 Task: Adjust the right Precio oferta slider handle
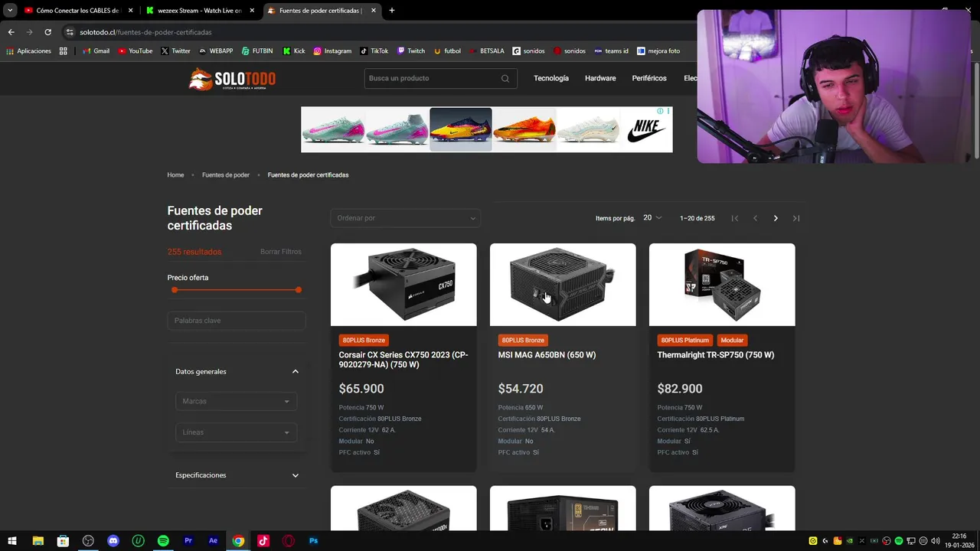coord(298,290)
